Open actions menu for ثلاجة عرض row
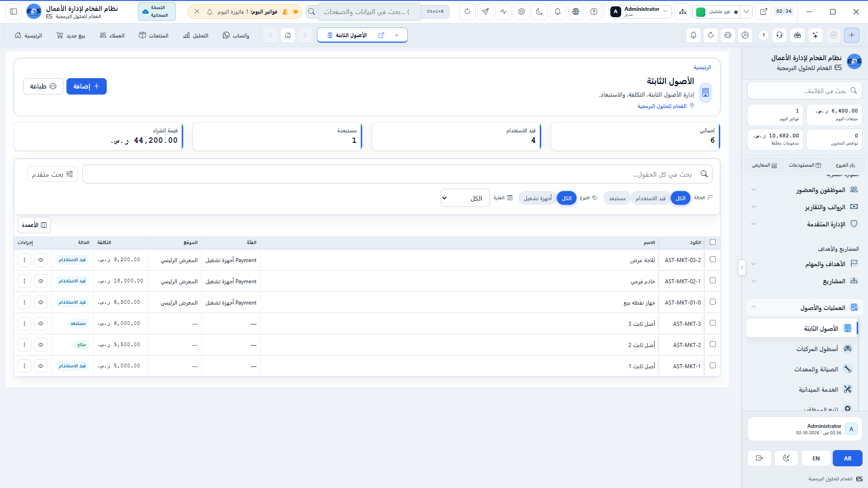 (24, 260)
